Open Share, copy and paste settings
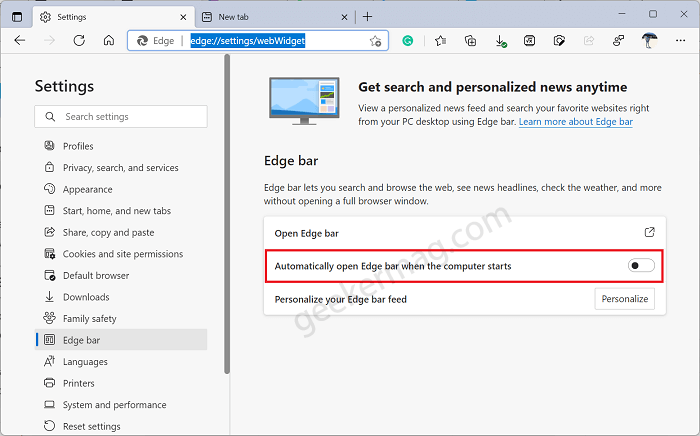This screenshot has width=700, height=436. pos(121,232)
